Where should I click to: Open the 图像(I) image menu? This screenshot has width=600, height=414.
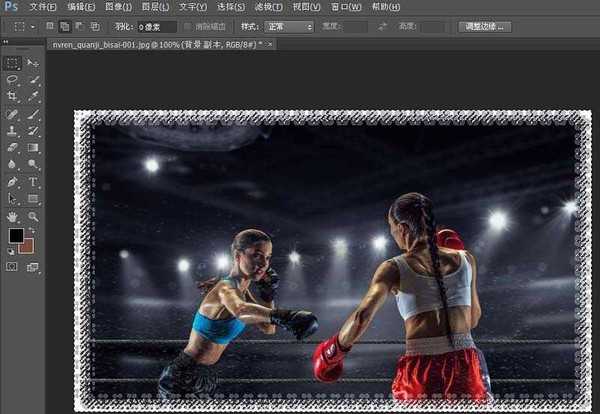click(x=117, y=6)
